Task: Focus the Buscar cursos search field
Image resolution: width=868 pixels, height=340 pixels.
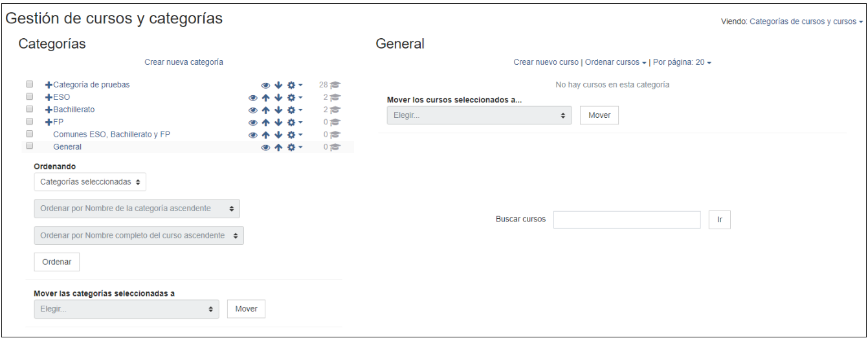Action: click(x=627, y=220)
